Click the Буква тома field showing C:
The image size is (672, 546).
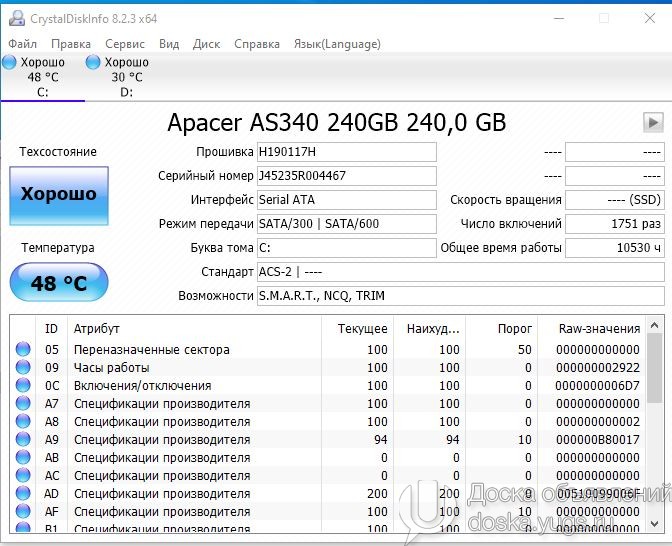coord(347,248)
